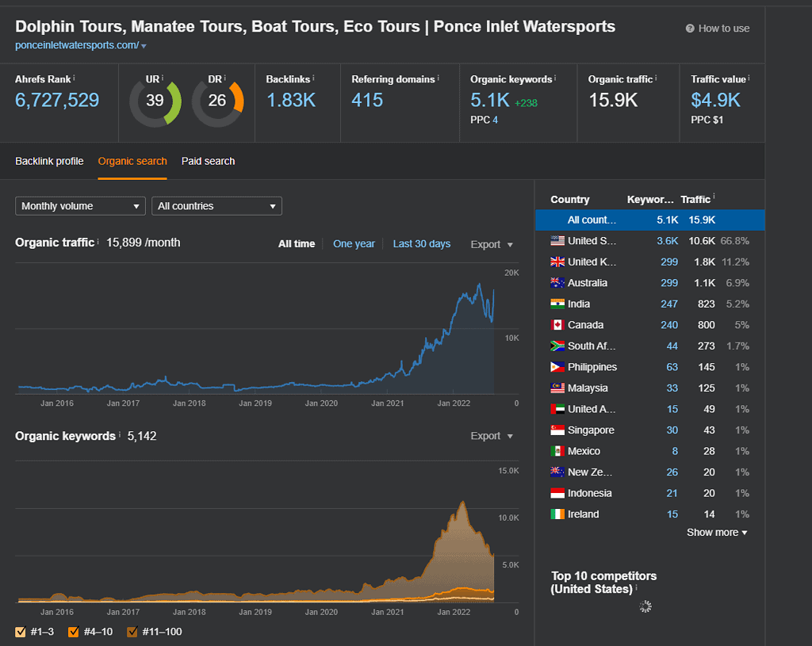Click the Canada flag icon
This screenshot has width=812, height=646.
[557, 325]
